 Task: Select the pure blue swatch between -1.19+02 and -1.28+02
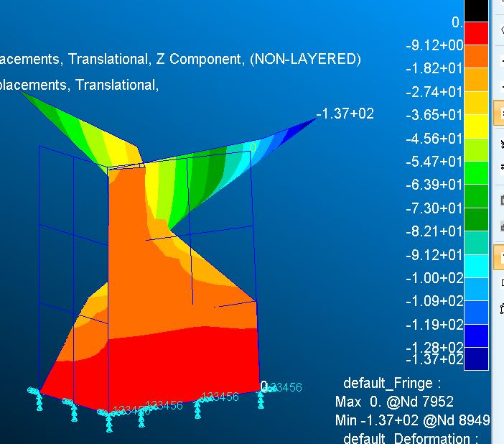476,336
